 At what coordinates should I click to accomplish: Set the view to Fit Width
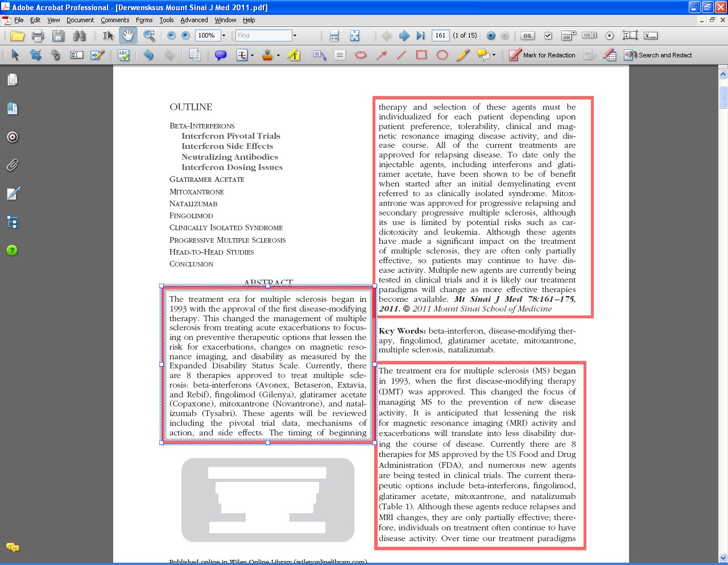click(x=334, y=36)
